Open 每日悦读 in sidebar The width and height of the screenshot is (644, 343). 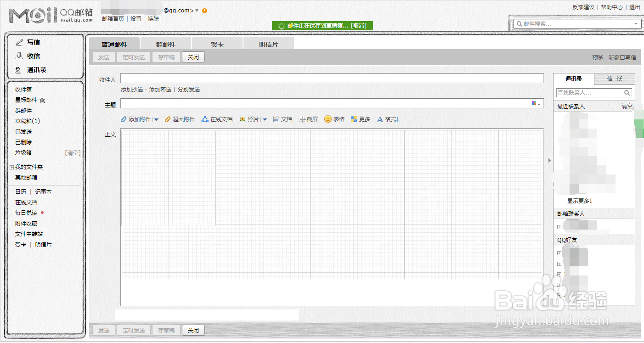(x=26, y=213)
